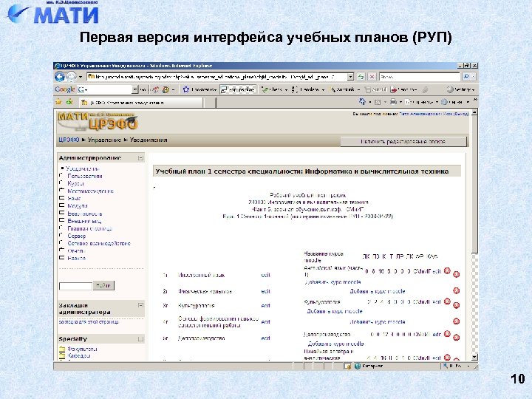Click the red Stop loading icon

click(x=372, y=77)
